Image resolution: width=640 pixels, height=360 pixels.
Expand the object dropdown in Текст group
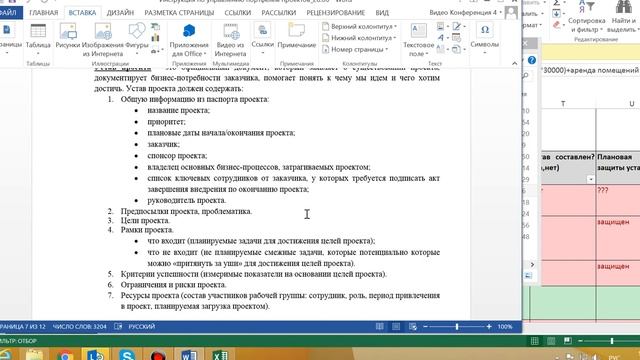click(x=458, y=49)
